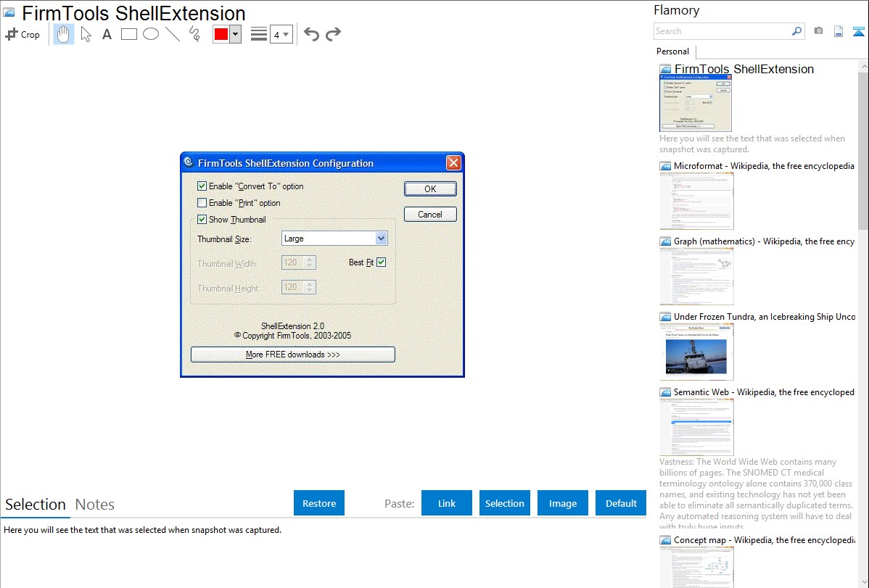Select the text annotation tool
Viewport: 869px width, 588px height.
107,34
